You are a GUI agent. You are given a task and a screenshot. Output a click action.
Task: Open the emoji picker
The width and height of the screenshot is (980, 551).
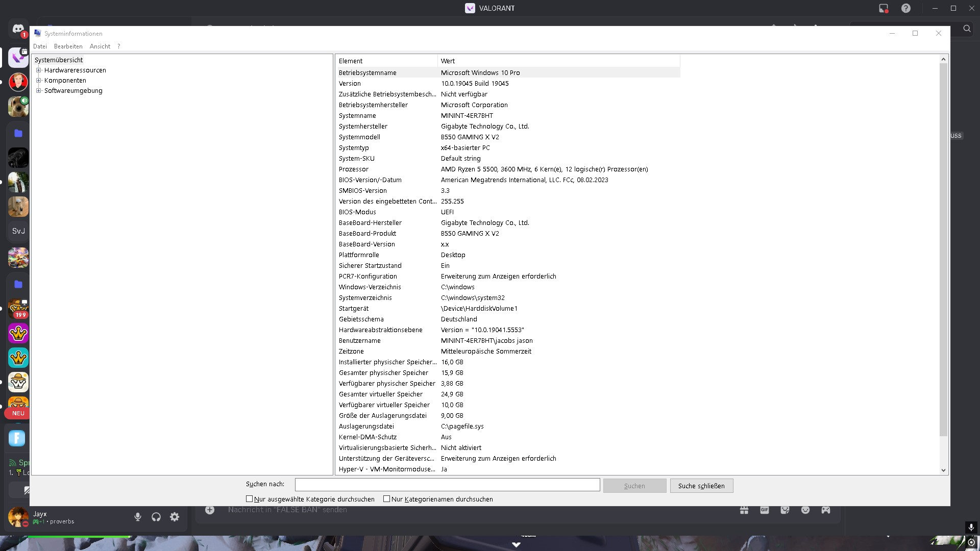[805, 510]
